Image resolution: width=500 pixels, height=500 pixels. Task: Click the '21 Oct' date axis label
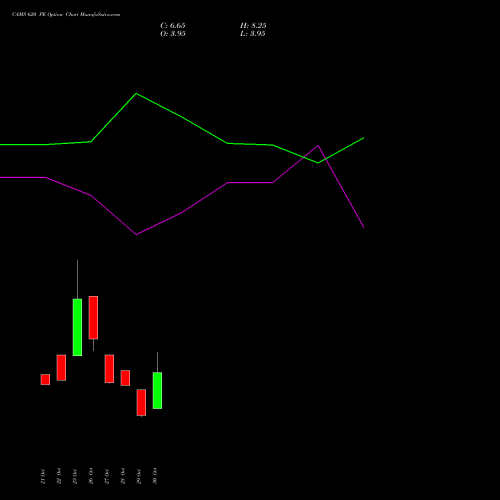click(43, 476)
